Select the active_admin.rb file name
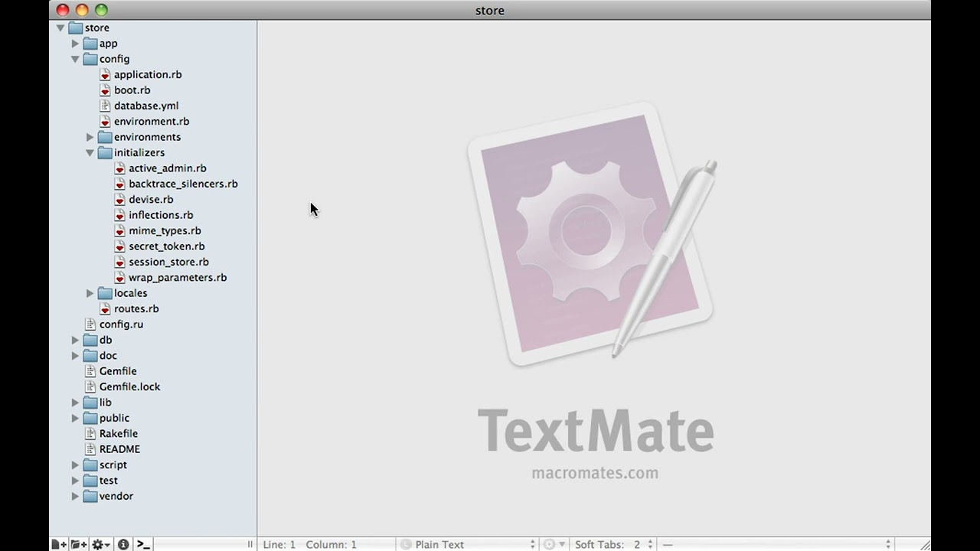The width and height of the screenshot is (980, 551). tap(168, 168)
